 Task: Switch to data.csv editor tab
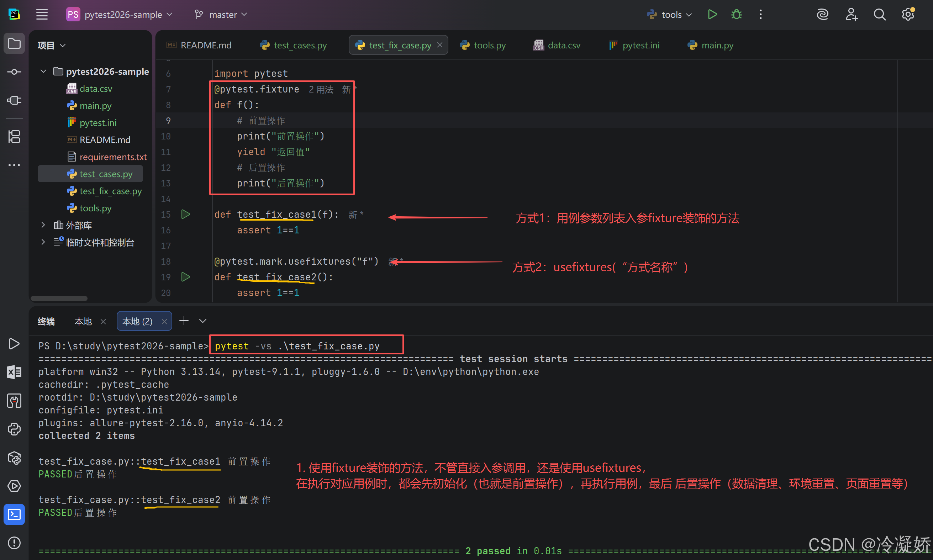[557, 45]
